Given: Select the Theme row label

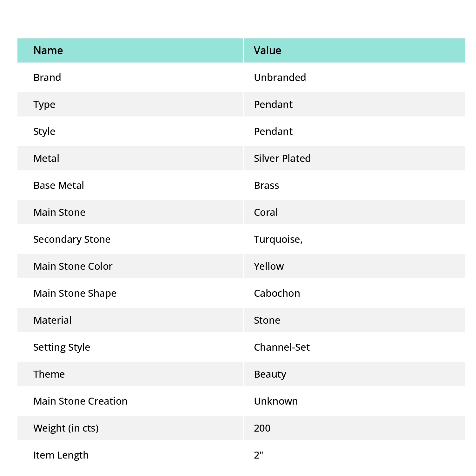Looking at the screenshot, I should point(49,374).
